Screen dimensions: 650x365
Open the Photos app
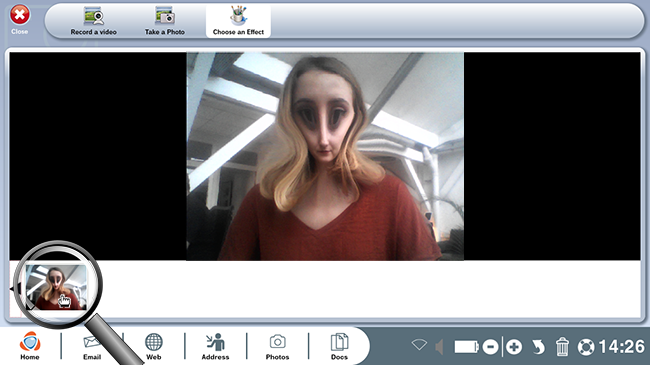coord(277,346)
